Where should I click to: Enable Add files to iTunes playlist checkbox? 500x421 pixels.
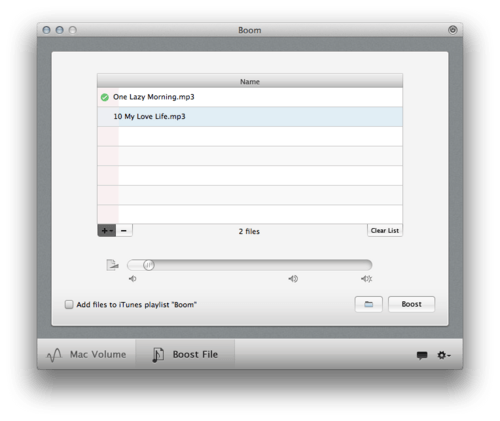pyautogui.click(x=69, y=304)
